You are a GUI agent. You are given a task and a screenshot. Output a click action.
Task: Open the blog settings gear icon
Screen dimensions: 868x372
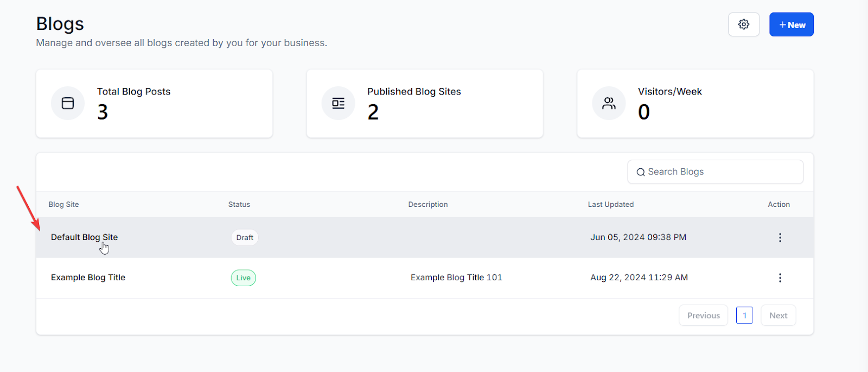pyautogui.click(x=743, y=24)
